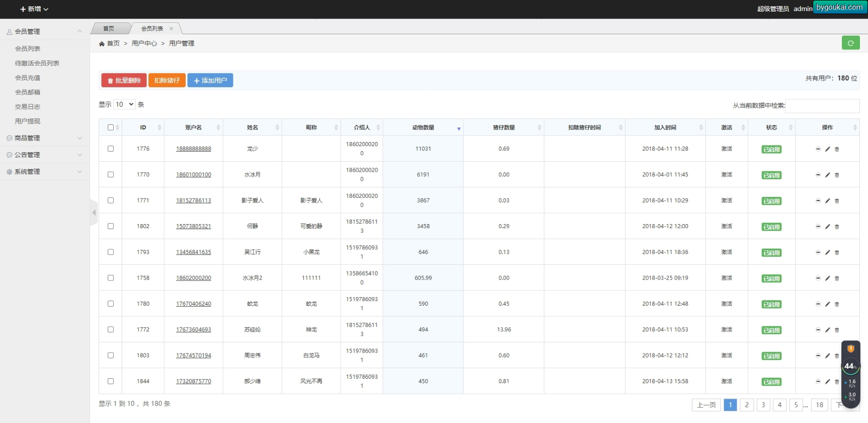868x423 pixels.
Task: Expand the 商品管理 sidebar menu
Action: (44, 138)
